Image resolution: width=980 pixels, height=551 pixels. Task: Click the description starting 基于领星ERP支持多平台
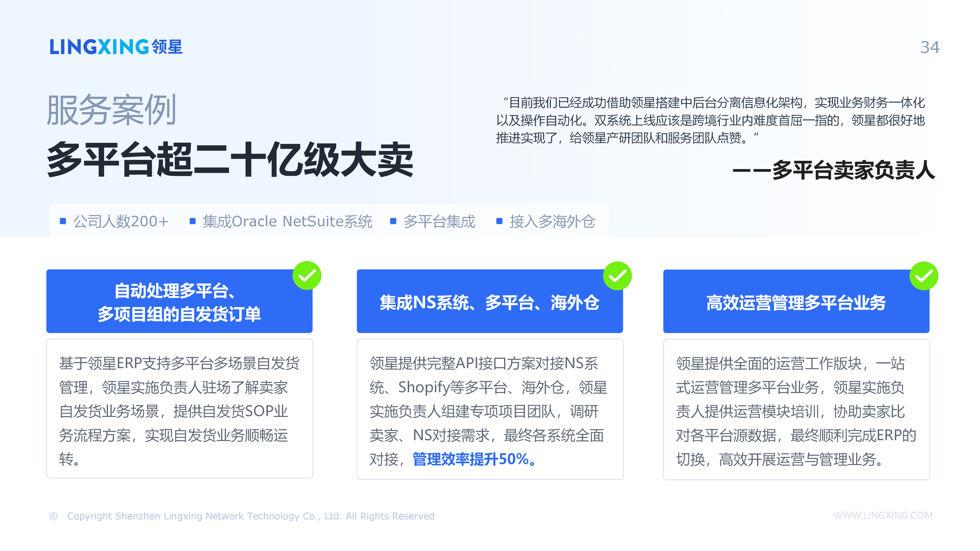click(180, 411)
